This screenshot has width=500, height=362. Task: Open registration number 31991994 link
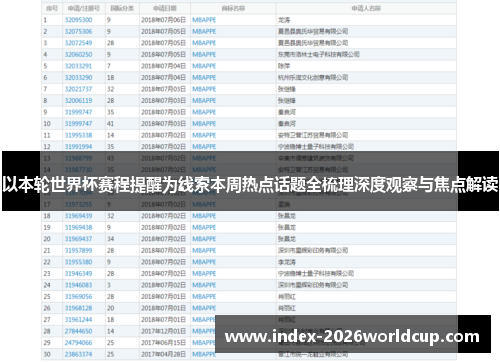pos(78,147)
